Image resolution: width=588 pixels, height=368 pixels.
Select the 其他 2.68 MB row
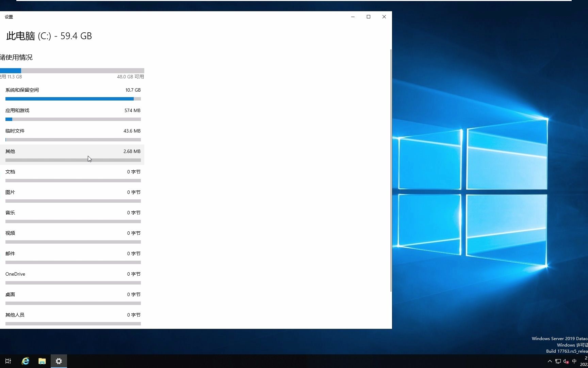pos(72,155)
